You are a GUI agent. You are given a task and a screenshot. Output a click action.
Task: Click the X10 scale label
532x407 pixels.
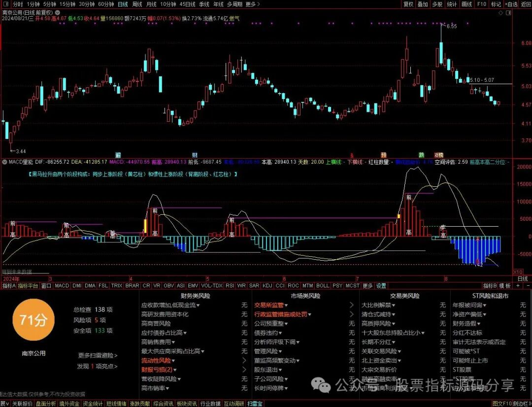tap(518, 272)
